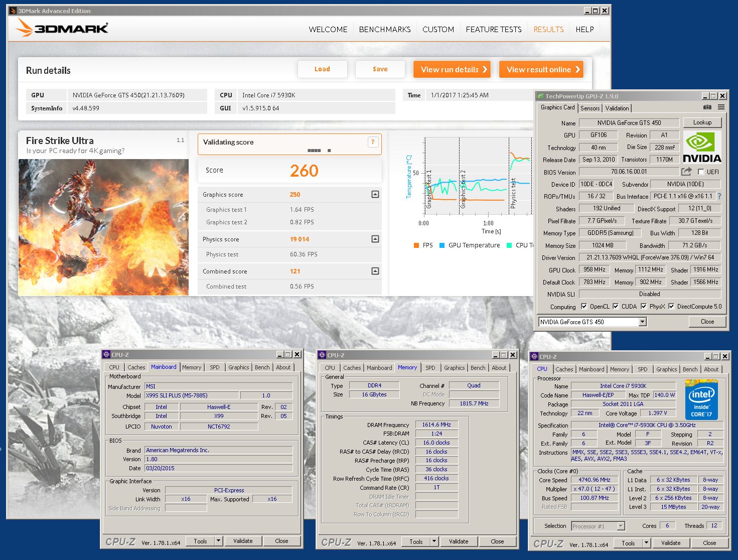Open Tools dropdown arrow in CPU tab CPU-Z window
The height and width of the screenshot is (560, 738).
coord(646,543)
